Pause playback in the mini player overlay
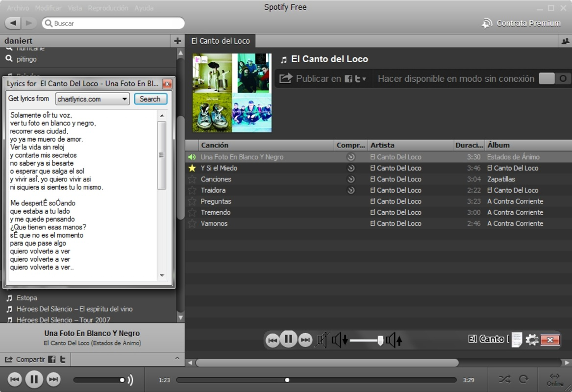This screenshot has height=392, width=572. coord(289,339)
